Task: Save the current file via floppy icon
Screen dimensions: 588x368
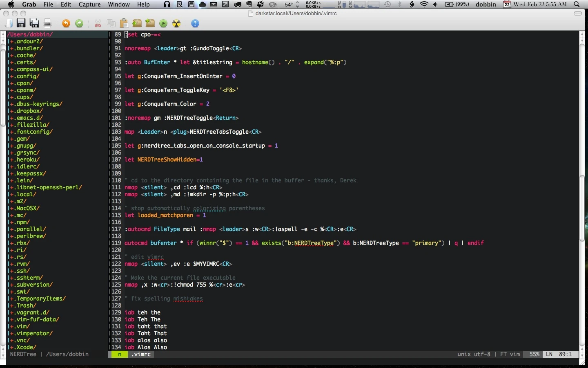Action: point(21,24)
